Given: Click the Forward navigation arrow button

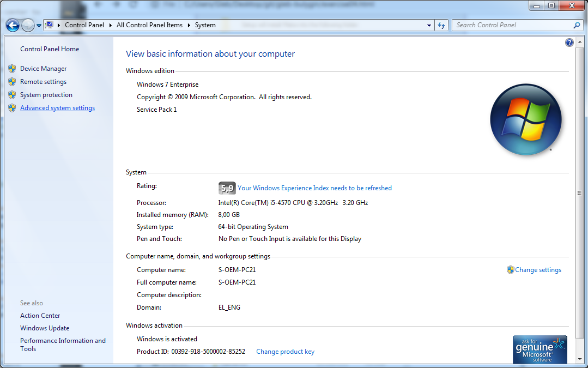Looking at the screenshot, I should click(28, 25).
